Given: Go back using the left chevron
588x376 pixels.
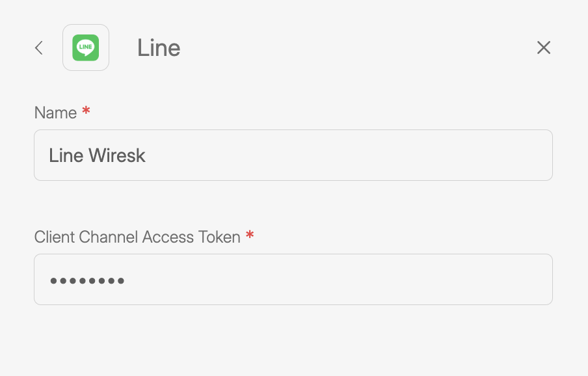Looking at the screenshot, I should coord(39,47).
